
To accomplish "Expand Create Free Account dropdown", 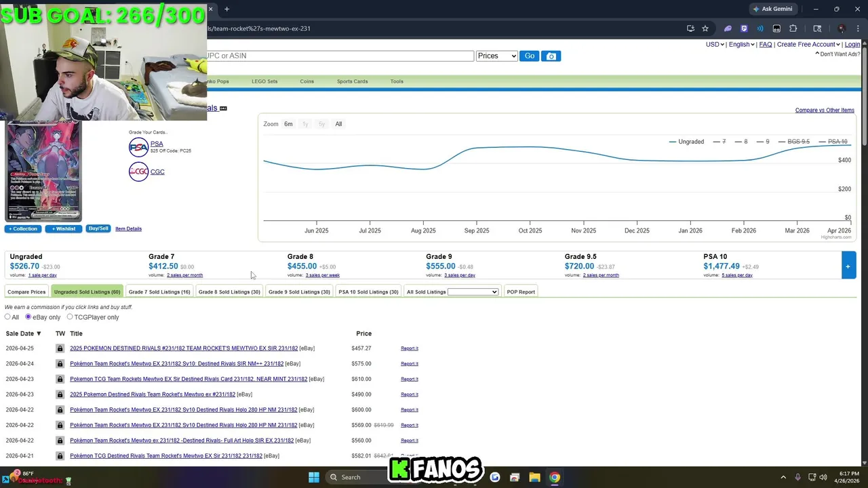I will 808,45.
